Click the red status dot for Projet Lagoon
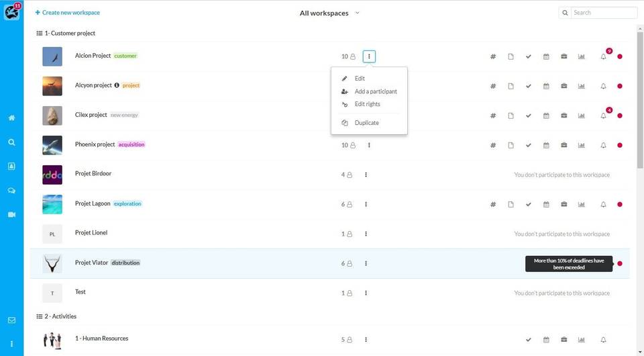644x356 pixels. click(x=620, y=205)
